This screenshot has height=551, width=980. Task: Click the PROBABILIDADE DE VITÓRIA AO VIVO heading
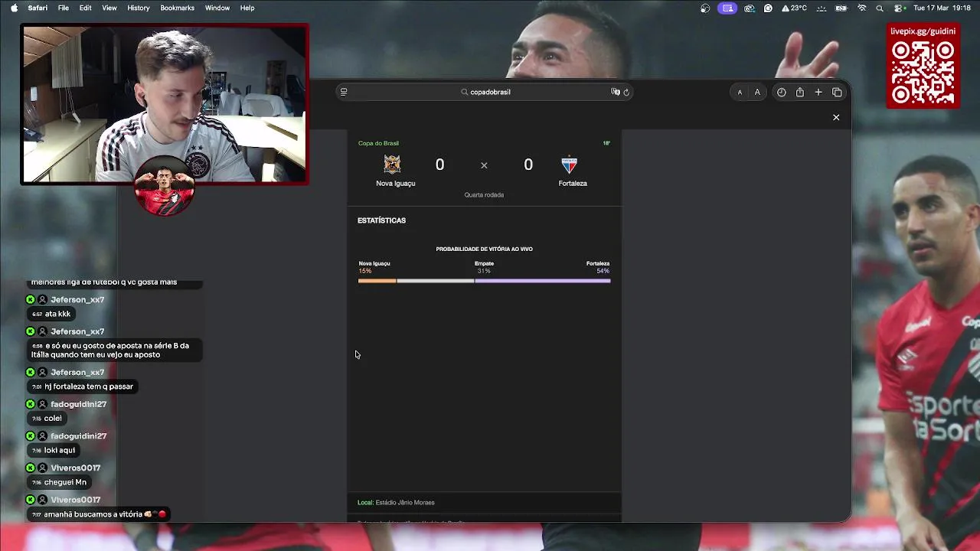(484, 249)
